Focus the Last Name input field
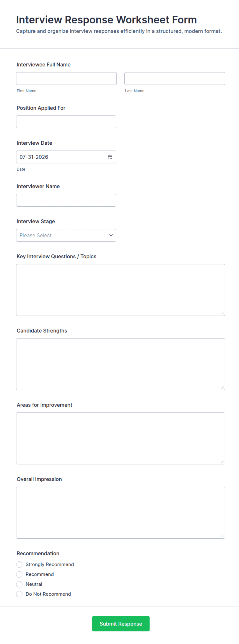The width and height of the screenshot is (239, 644). click(x=175, y=79)
